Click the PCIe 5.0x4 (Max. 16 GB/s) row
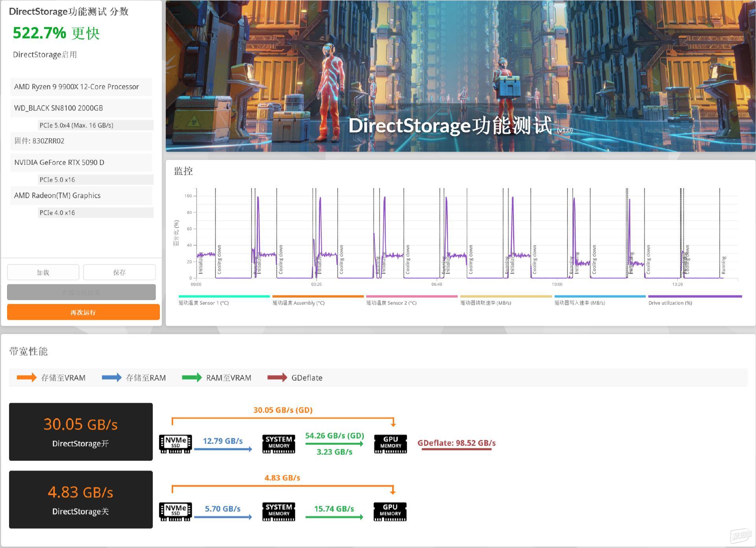This screenshot has width=756, height=548. tap(96, 125)
